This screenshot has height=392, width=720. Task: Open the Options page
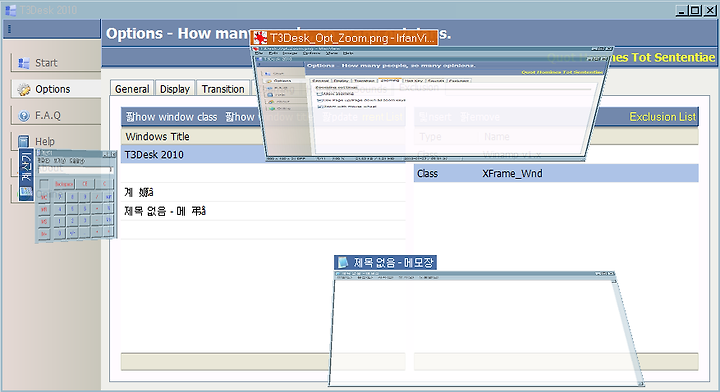click(x=56, y=89)
